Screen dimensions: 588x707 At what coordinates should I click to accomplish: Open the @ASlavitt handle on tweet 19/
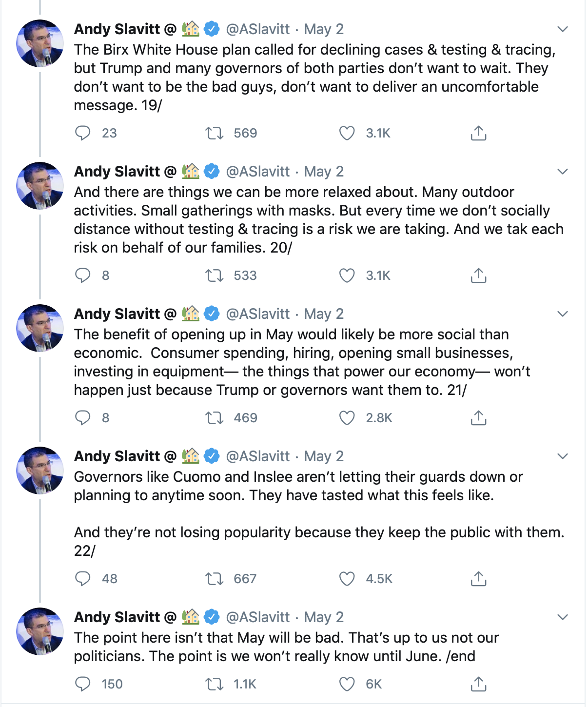coord(258,29)
